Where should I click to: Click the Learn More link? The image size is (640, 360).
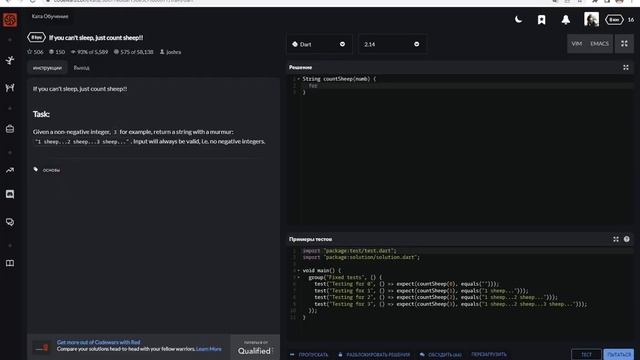[209, 349]
